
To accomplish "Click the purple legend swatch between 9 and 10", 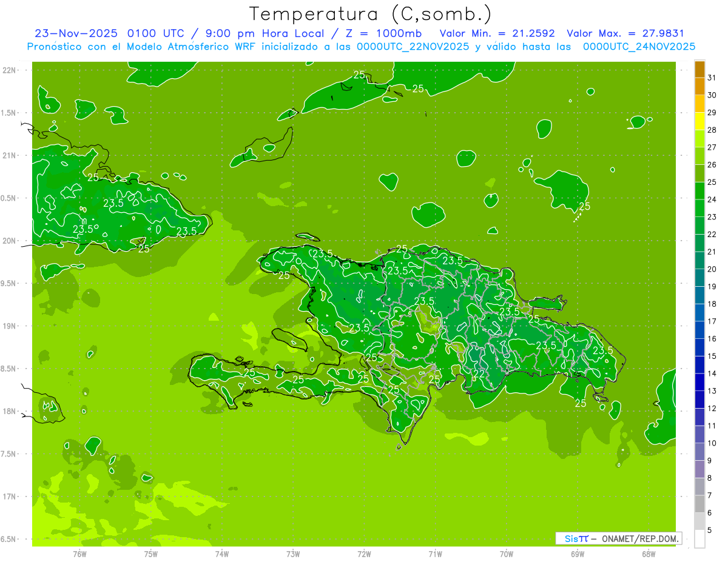I will point(699,452).
